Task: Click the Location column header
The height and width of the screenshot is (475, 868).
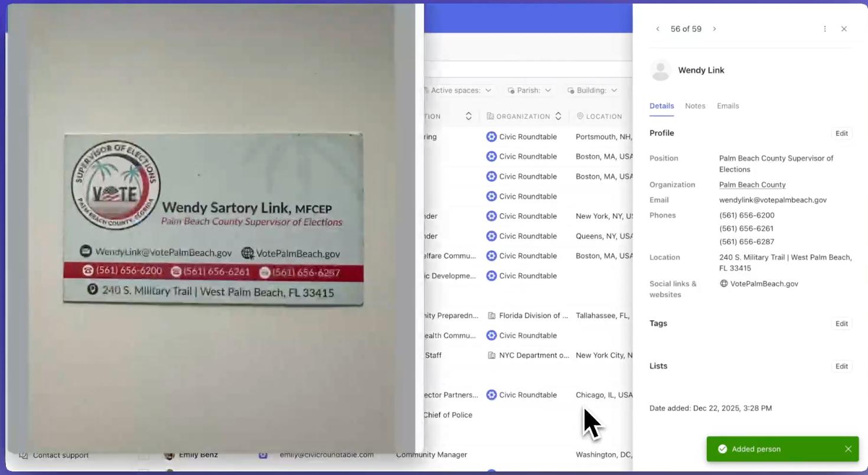Action: coord(599,116)
